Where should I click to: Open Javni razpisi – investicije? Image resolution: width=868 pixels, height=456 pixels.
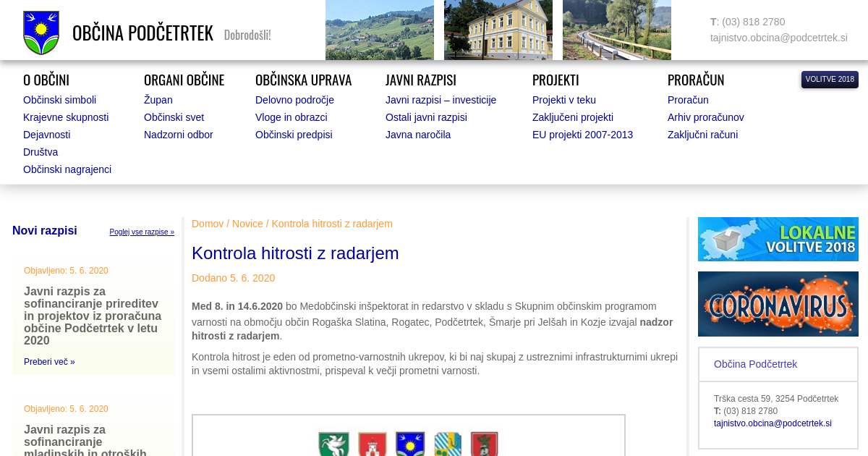pyautogui.click(x=441, y=100)
